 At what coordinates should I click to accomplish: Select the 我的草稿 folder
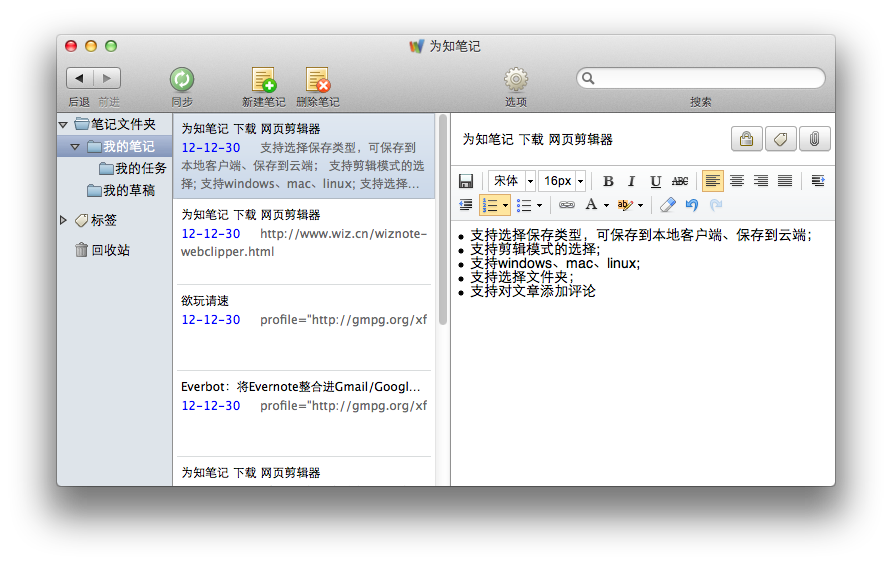click(x=121, y=191)
